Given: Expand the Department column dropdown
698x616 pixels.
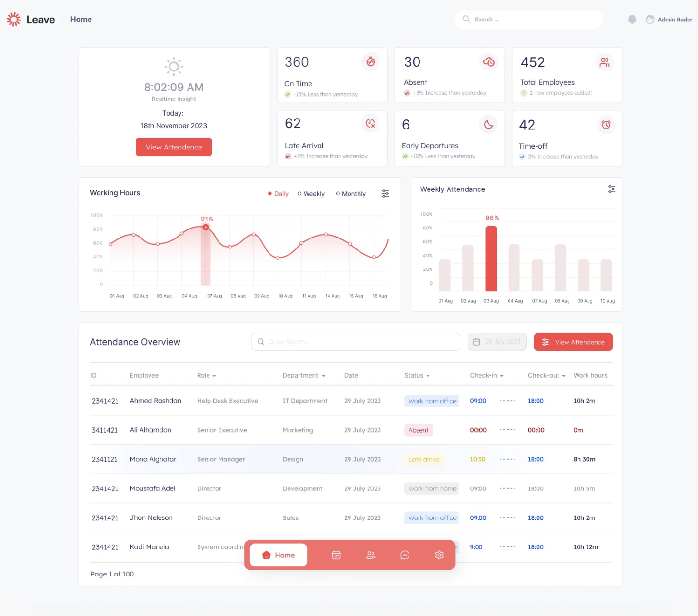Looking at the screenshot, I should pyautogui.click(x=304, y=375).
